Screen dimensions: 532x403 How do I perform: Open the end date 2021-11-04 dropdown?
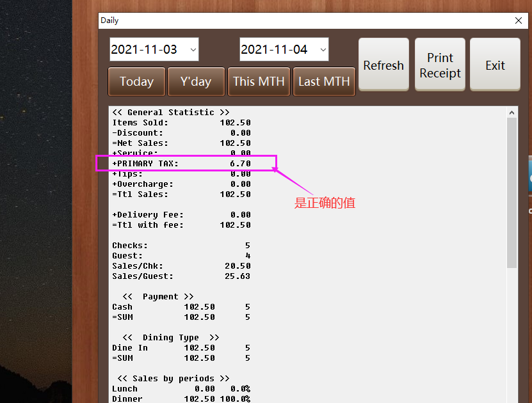pyautogui.click(x=323, y=50)
